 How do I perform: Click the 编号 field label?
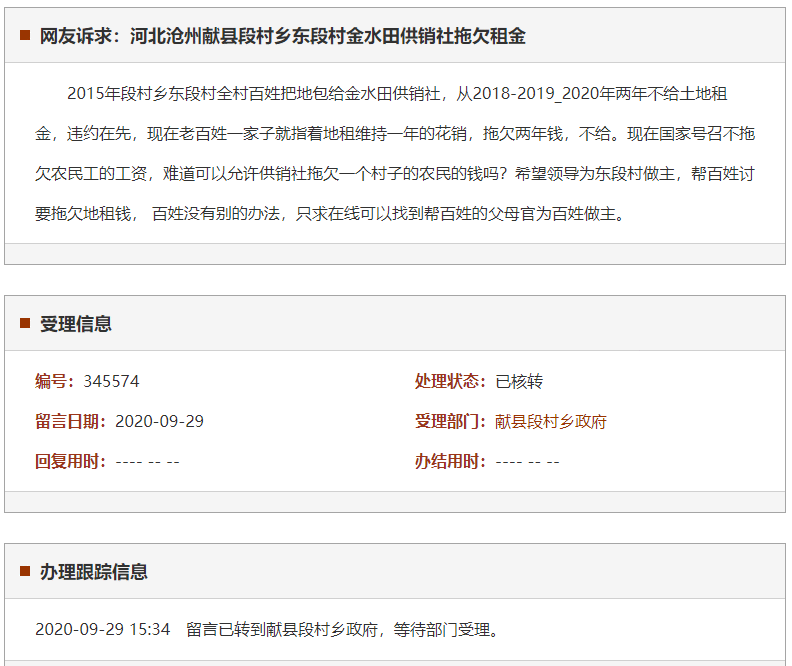(55, 381)
